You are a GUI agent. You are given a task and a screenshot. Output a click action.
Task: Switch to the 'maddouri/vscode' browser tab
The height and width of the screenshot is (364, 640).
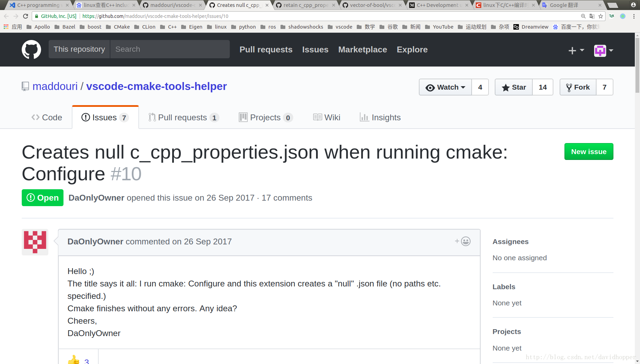click(x=172, y=5)
